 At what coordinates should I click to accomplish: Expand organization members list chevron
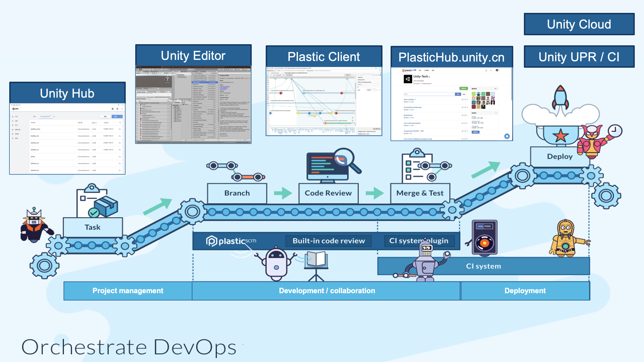[x=497, y=89]
